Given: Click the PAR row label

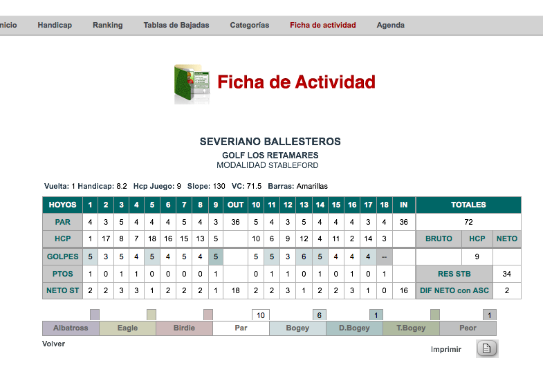Looking at the screenshot, I should [63, 222].
